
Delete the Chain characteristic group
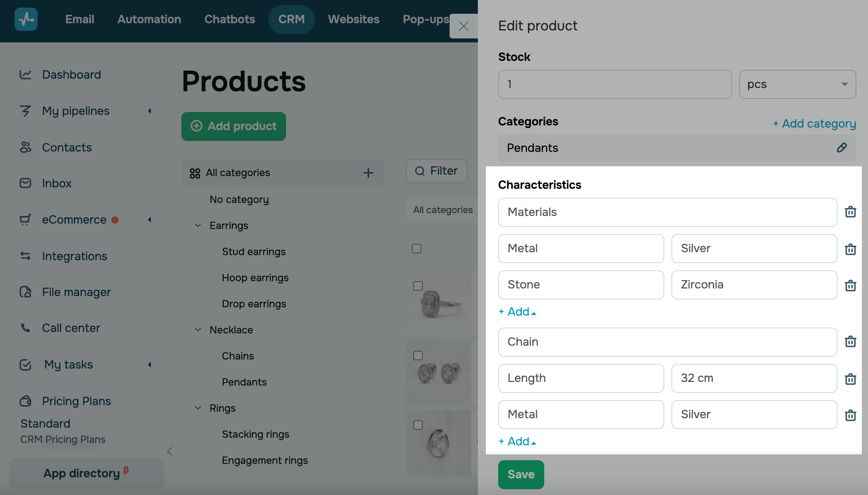[x=850, y=342]
